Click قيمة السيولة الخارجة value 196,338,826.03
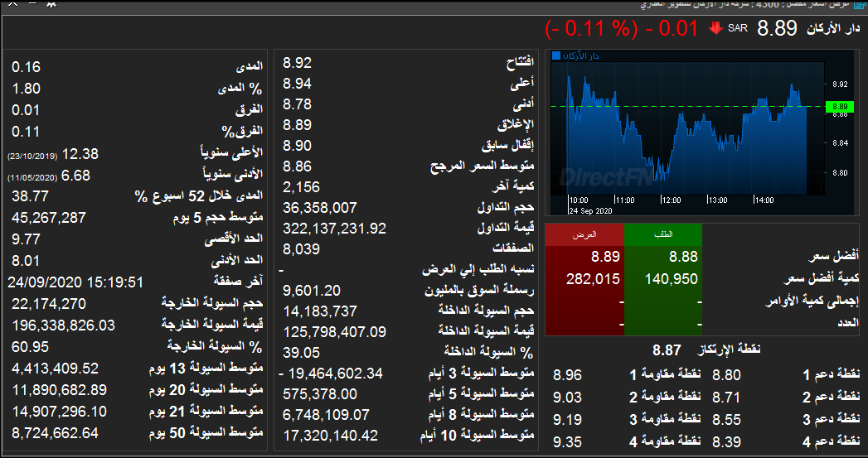Image resolution: width=868 pixels, height=458 pixels. 63,325
